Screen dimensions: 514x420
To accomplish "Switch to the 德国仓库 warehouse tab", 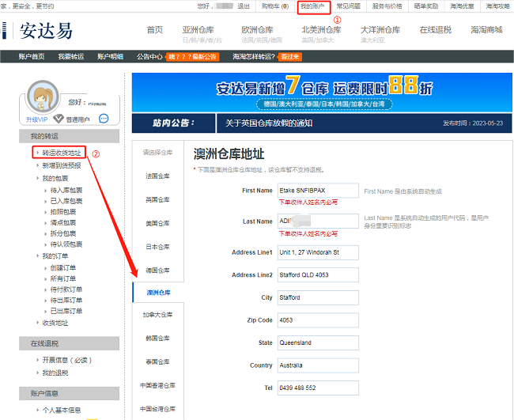I will coord(157,271).
